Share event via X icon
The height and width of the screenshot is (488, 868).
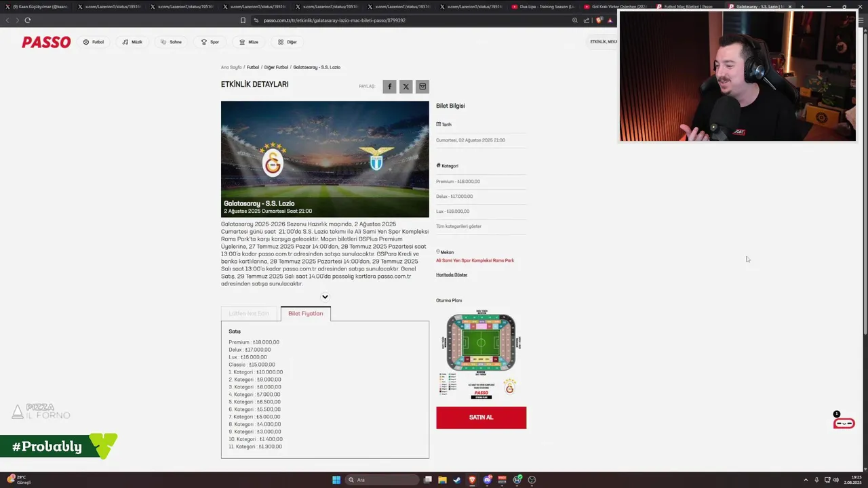406,87
